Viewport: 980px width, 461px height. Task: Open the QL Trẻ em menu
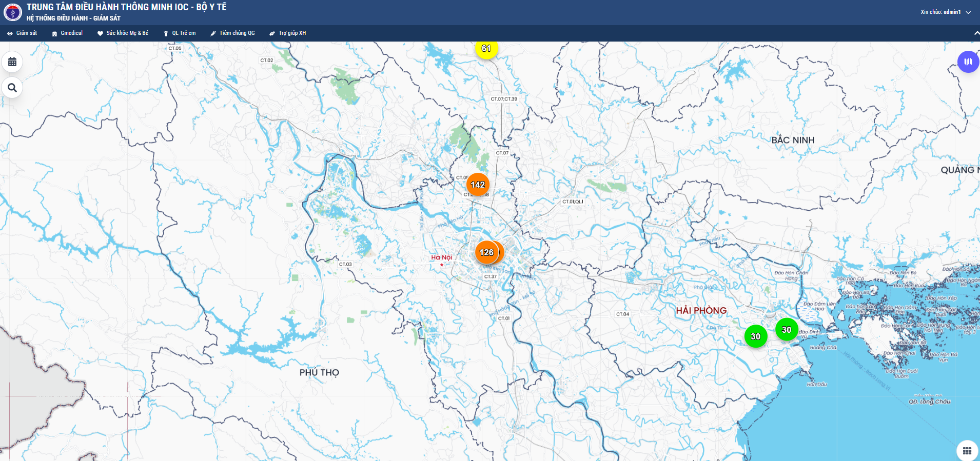(x=184, y=33)
